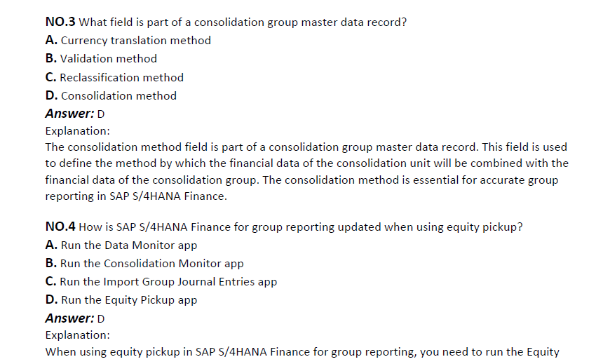Choose option D Consolidation method

[111, 95]
